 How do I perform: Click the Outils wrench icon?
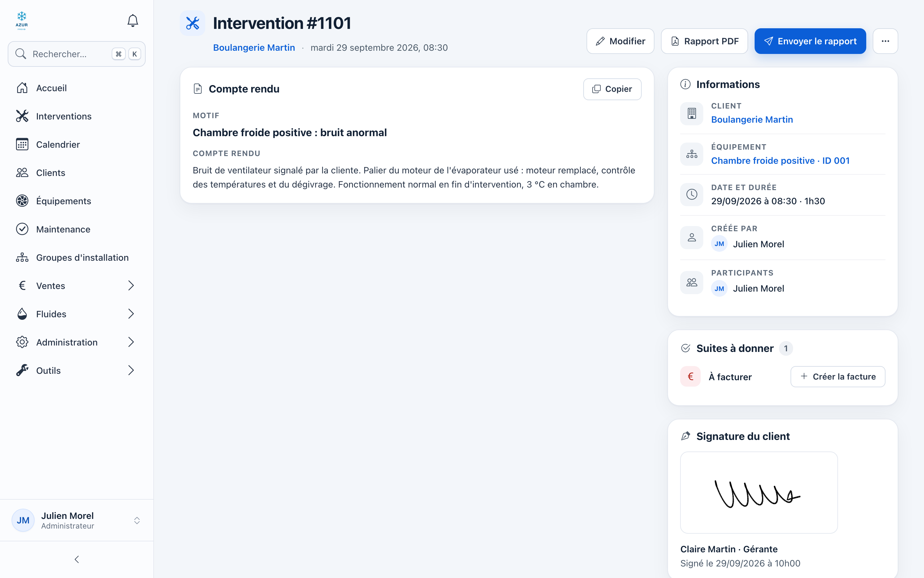tap(22, 371)
